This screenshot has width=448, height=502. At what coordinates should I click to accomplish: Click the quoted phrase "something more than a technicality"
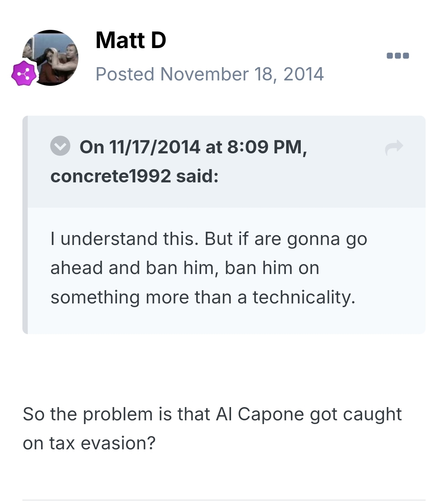coord(203,297)
